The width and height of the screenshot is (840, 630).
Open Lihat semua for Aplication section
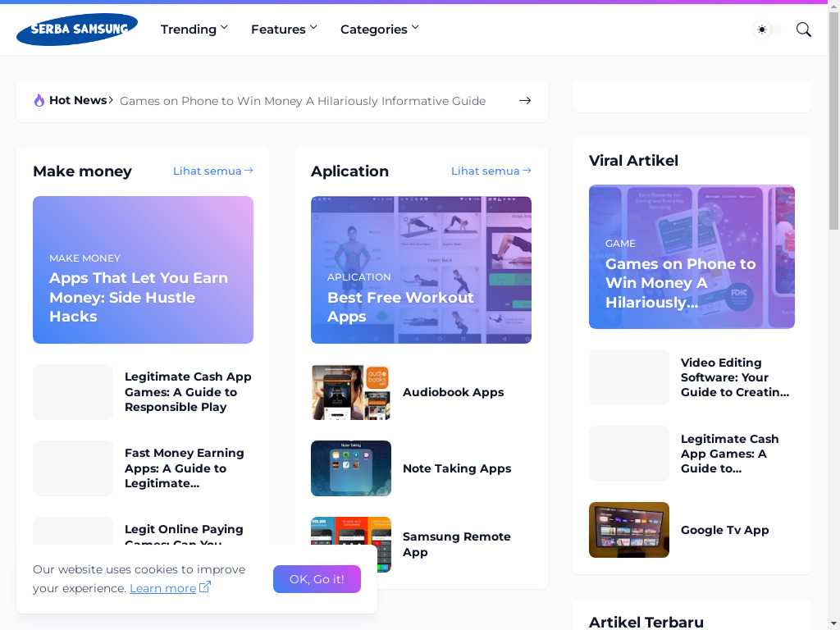click(491, 171)
